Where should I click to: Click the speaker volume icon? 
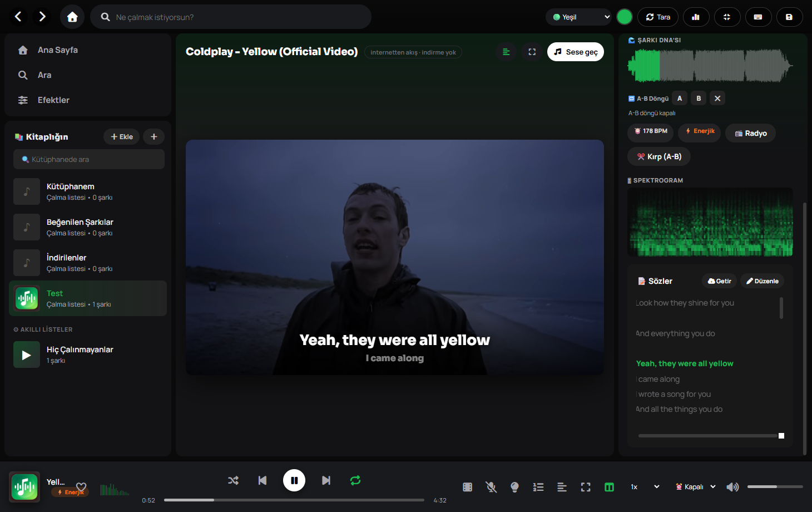click(x=732, y=487)
